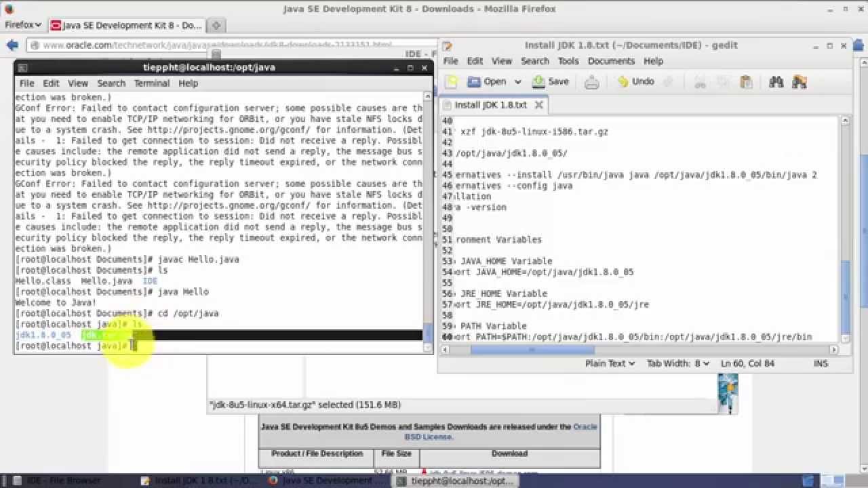Open terminal Edit menu
Viewport: 868px width, 488px height.
tap(51, 83)
